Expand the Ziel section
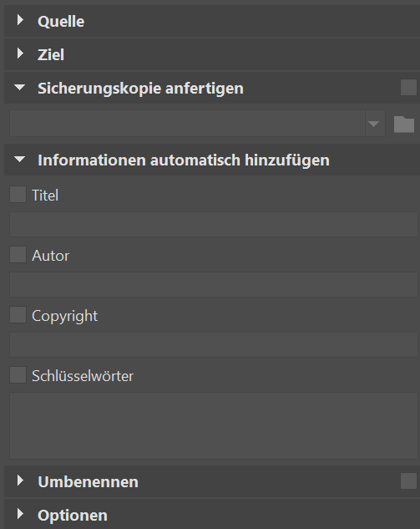Image resolution: width=420 pixels, height=529 pixels. click(20, 53)
